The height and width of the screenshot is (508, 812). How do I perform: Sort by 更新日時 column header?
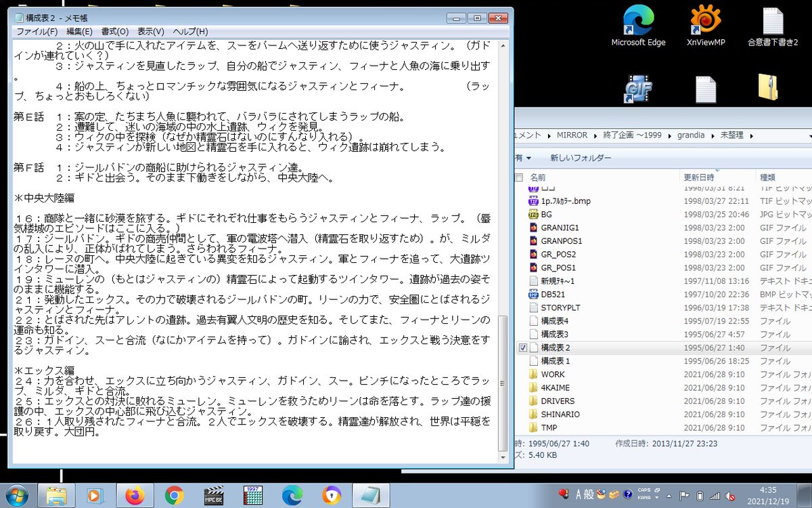(x=718, y=177)
